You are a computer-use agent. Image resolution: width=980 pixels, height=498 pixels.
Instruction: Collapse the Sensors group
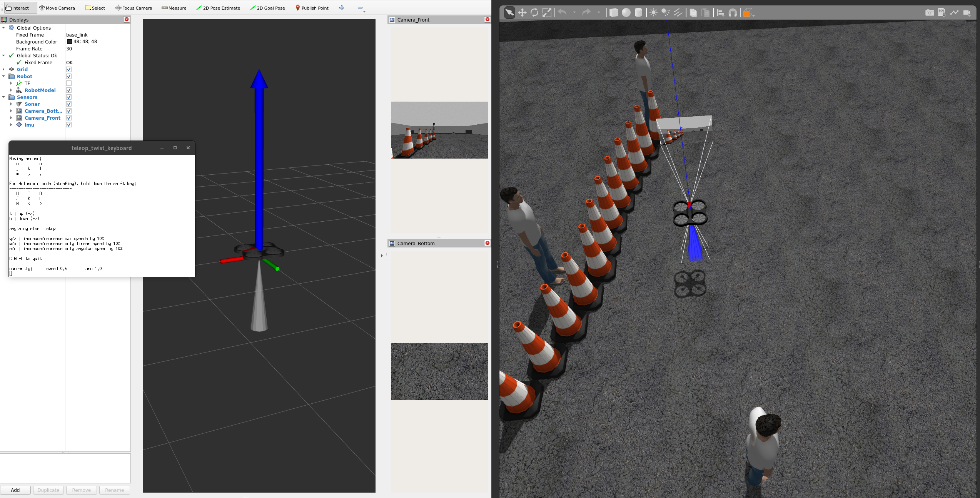3,97
